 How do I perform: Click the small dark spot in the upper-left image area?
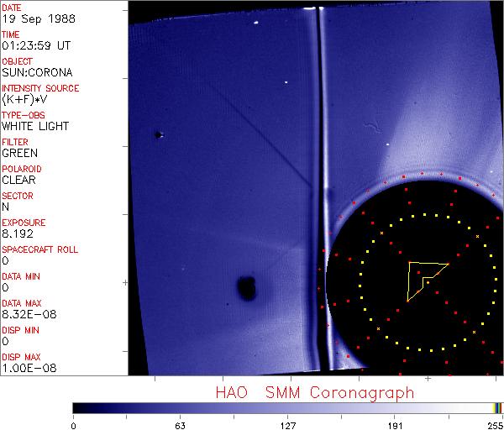[158, 134]
